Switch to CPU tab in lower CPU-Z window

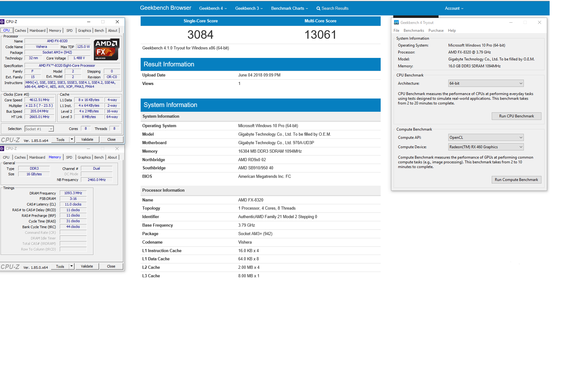pos(6,157)
